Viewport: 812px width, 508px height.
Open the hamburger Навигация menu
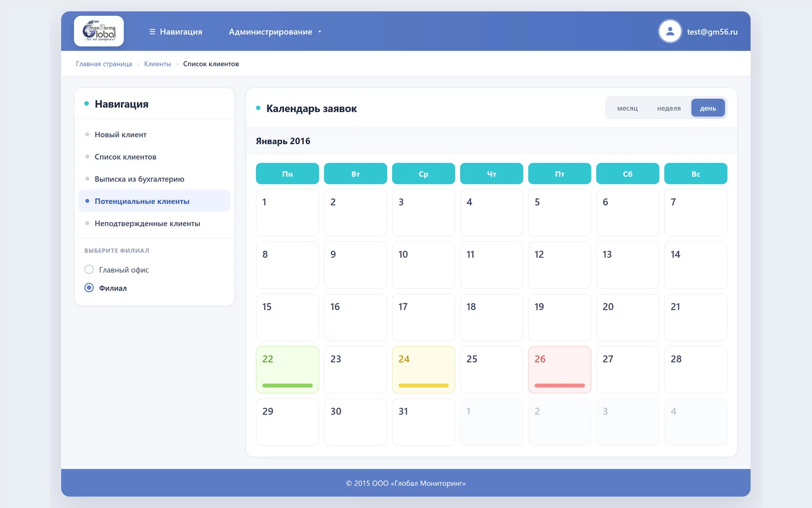click(x=176, y=32)
